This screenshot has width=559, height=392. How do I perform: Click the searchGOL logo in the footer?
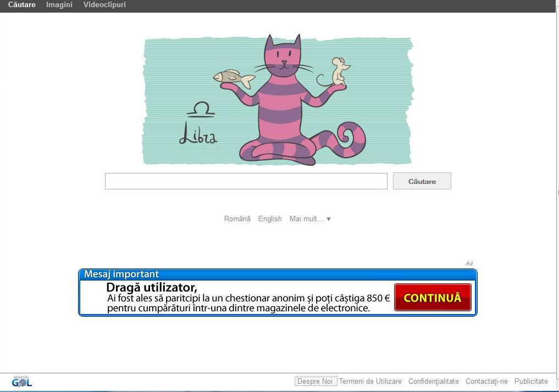23,382
